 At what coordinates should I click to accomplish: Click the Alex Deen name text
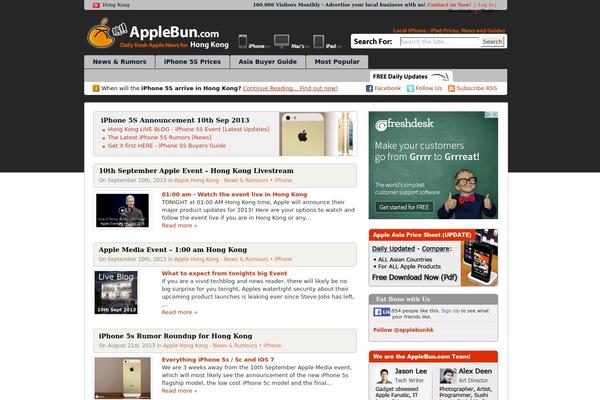point(475,371)
